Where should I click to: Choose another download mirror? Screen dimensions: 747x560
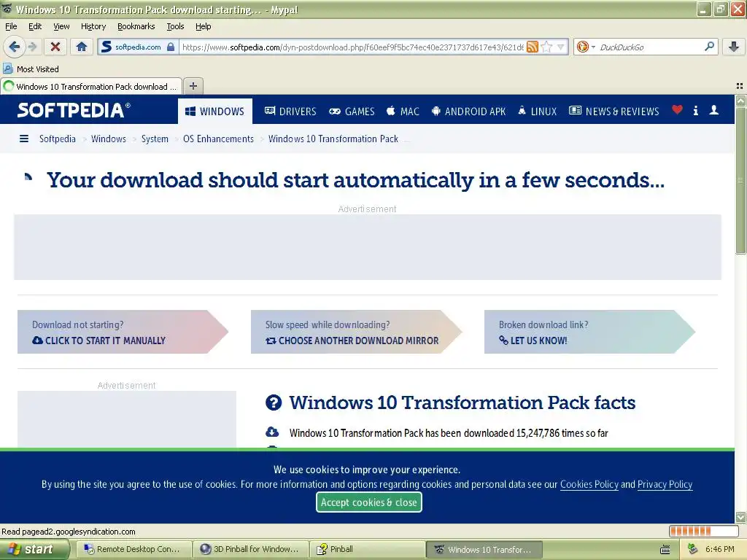pos(356,332)
